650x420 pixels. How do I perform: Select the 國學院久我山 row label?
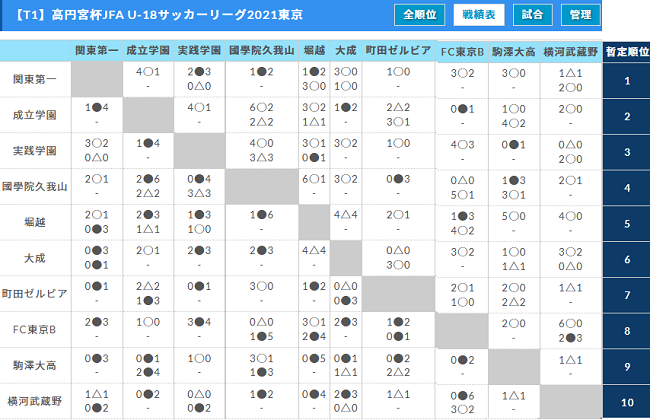(x=35, y=187)
